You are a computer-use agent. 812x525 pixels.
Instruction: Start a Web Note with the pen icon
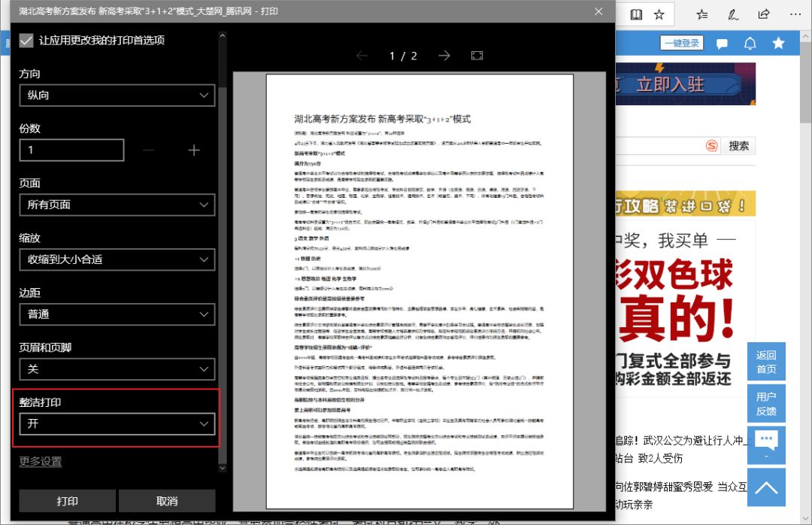pos(732,14)
